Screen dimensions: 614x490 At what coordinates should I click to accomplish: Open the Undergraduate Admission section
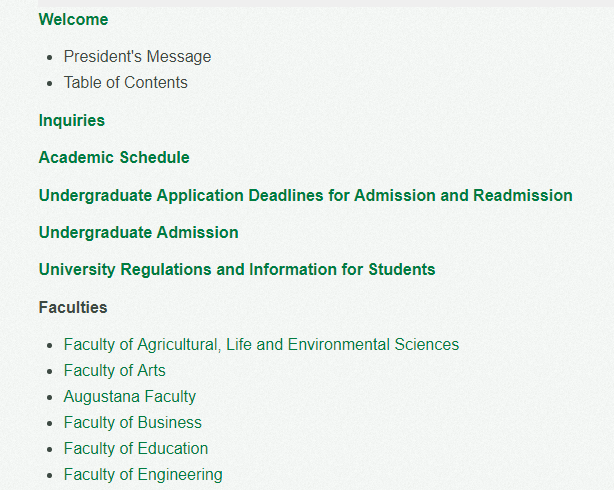[x=139, y=232]
